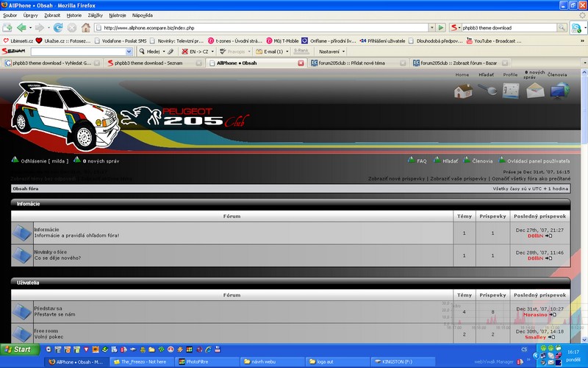The height and width of the screenshot is (368, 588).
Task: Click the Windows Start button
Action: (18, 349)
